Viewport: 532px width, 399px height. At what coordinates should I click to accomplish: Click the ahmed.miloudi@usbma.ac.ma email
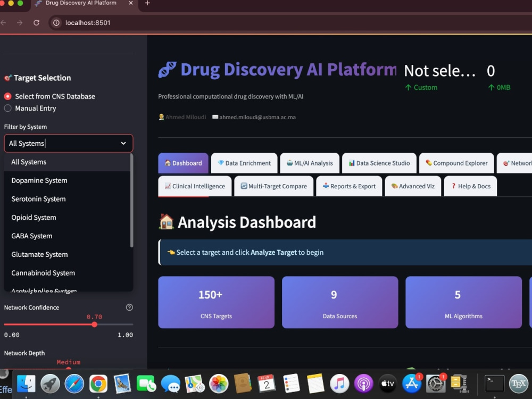(x=257, y=117)
